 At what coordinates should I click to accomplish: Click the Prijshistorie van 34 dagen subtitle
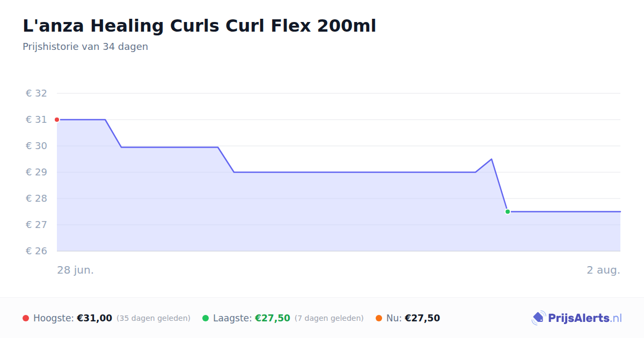85,47
